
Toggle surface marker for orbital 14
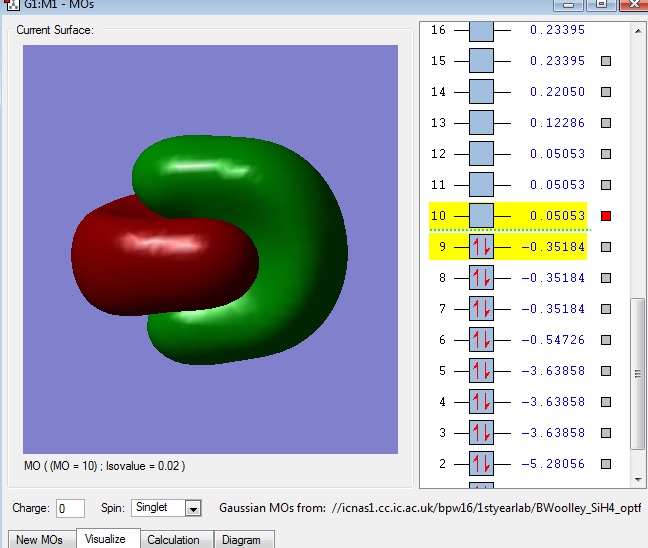coord(606,92)
